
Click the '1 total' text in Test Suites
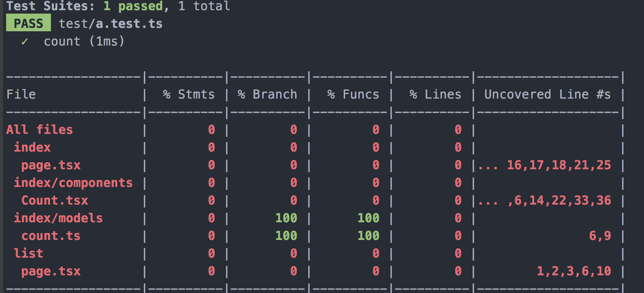(204, 6)
